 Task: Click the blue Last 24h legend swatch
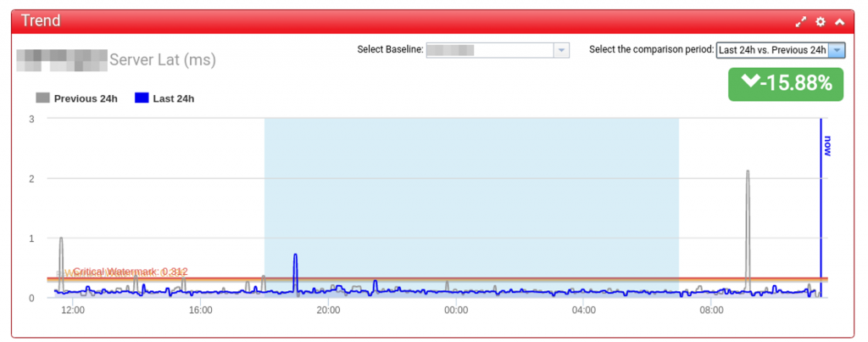(x=142, y=98)
